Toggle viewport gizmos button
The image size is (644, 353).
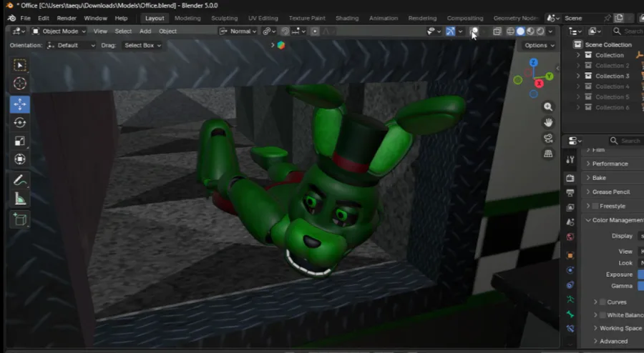[450, 31]
